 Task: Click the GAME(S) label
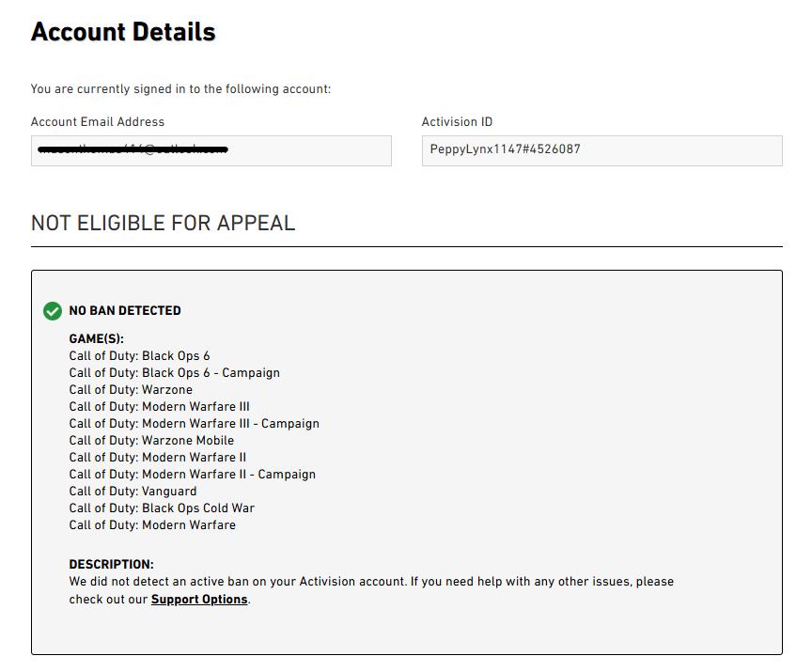point(96,338)
